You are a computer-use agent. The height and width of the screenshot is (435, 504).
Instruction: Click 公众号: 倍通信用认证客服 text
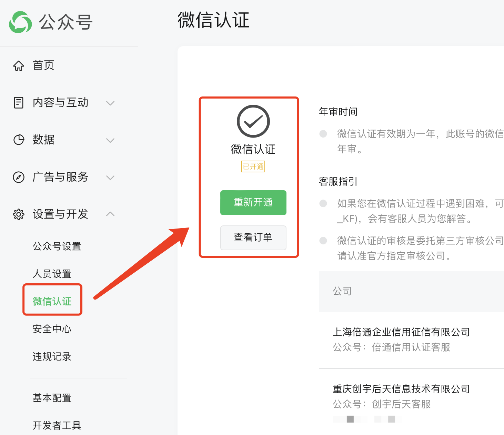tap(392, 347)
